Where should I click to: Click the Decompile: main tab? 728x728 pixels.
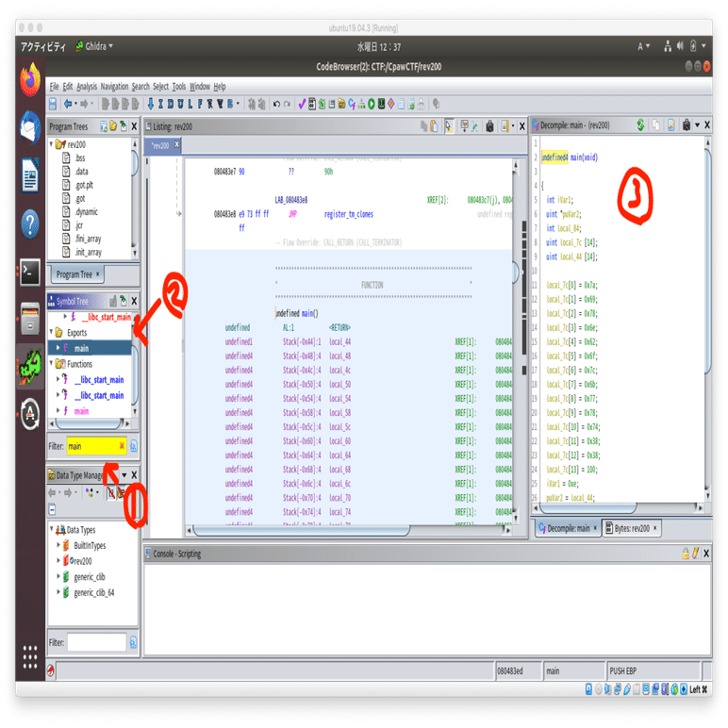(x=569, y=528)
